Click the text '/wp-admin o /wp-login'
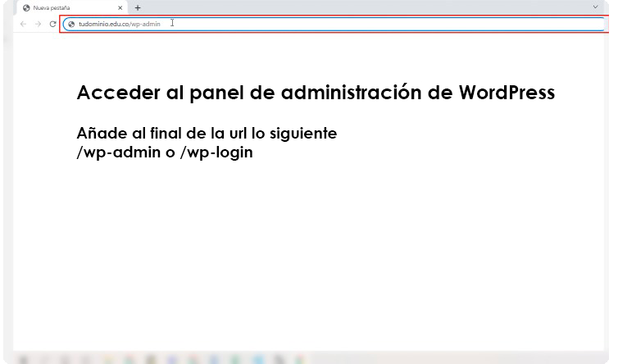The image size is (618, 364). 165,152
